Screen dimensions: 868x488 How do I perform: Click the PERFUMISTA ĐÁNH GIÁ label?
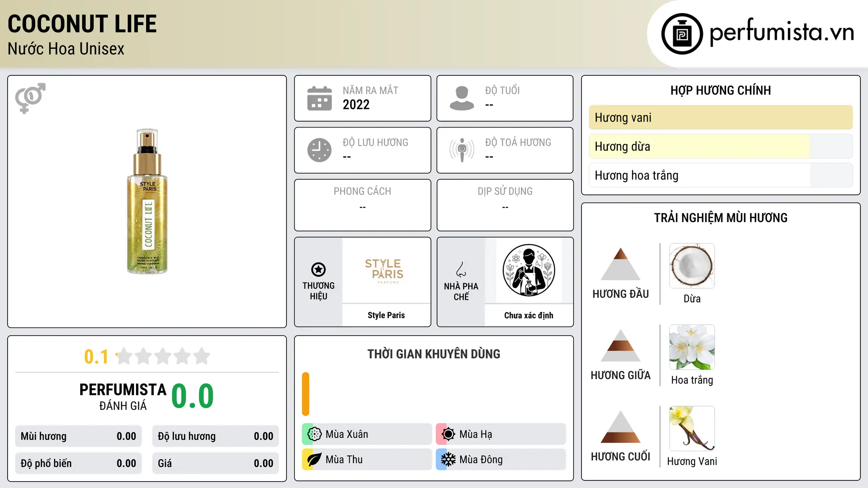[x=123, y=397]
